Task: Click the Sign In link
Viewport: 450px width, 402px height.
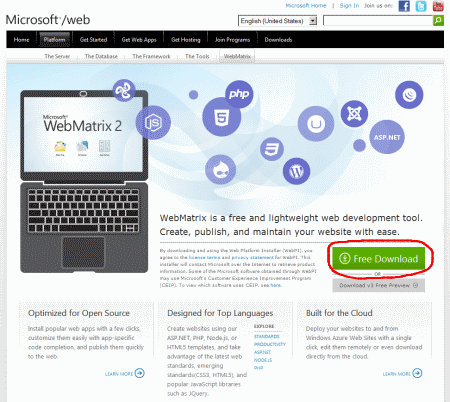Action: tap(349, 6)
